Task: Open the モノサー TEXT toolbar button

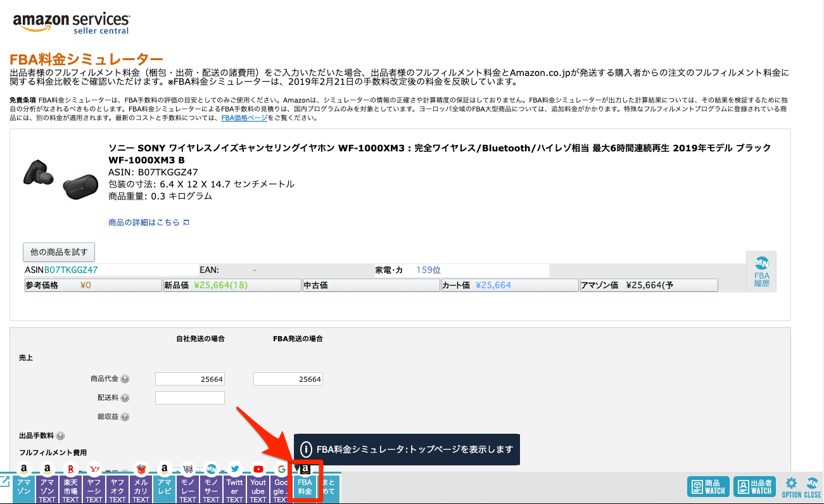Action: 212,489
